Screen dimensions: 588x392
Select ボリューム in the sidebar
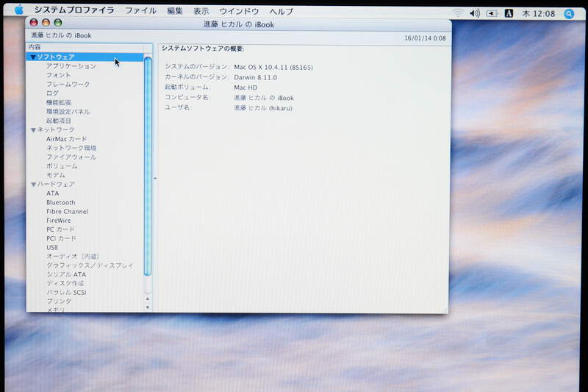pyautogui.click(x=62, y=165)
